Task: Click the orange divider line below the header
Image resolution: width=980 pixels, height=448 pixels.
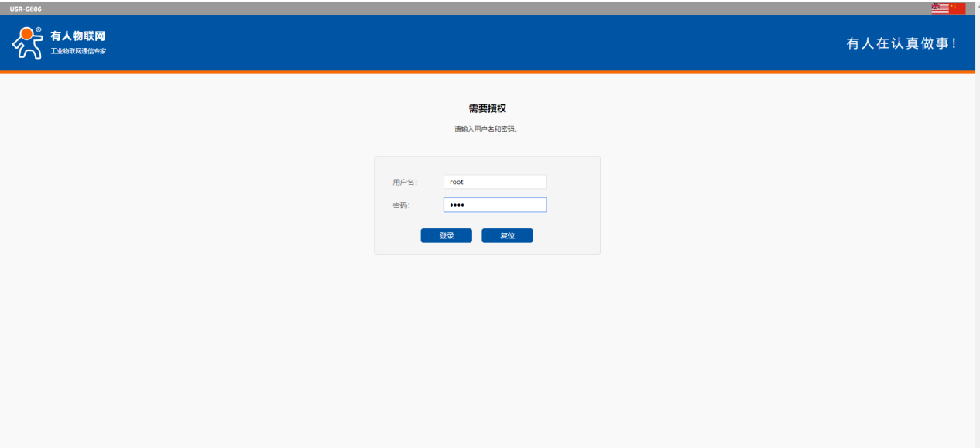Action: tap(488, 72)
